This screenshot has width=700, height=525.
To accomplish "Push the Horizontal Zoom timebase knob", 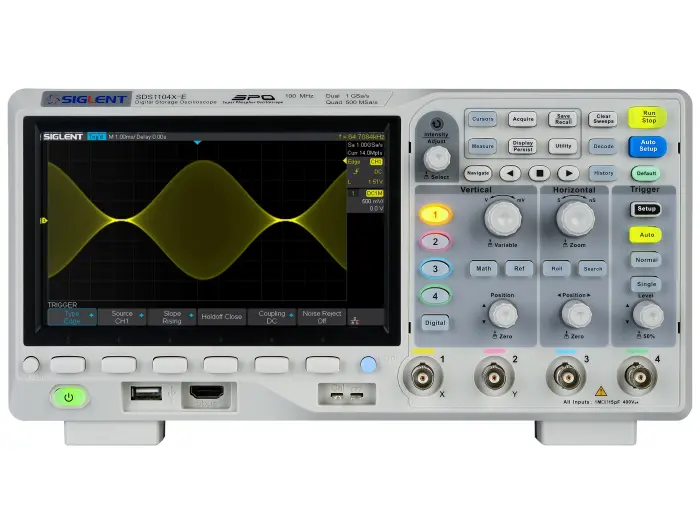I will pyautogui.click(x=575, y=218).
